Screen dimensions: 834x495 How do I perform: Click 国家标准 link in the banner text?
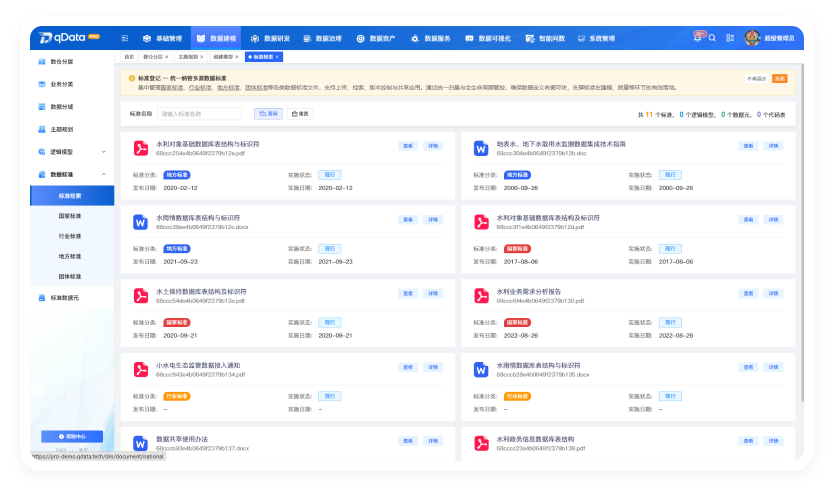tap(172, 88)
